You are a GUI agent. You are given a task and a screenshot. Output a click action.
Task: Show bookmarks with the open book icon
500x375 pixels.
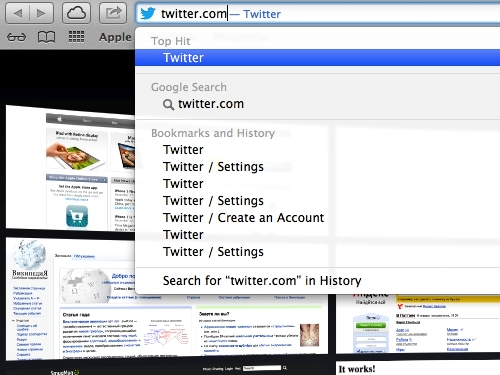46,37
